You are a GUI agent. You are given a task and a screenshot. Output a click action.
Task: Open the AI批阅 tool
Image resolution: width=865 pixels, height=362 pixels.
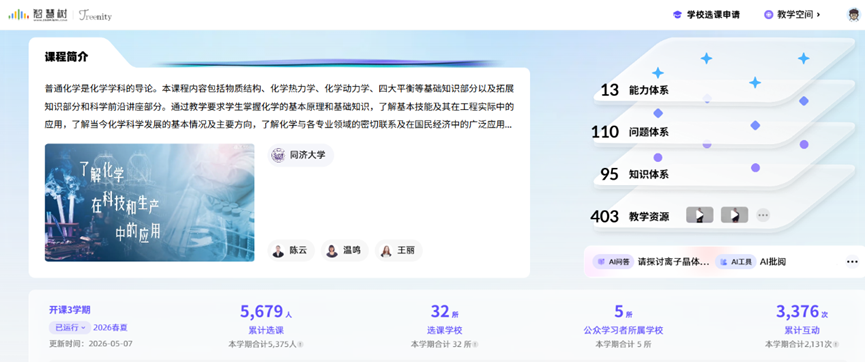[x=773, y=262]
